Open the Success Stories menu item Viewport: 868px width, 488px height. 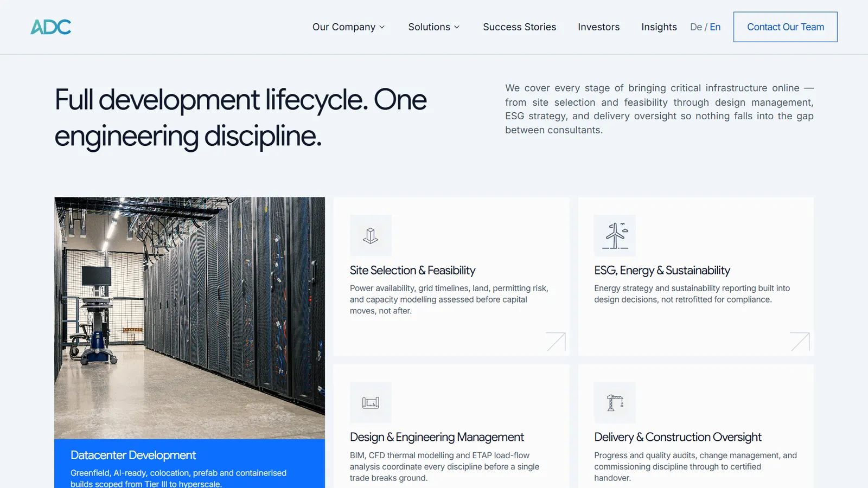pos(520,27)
